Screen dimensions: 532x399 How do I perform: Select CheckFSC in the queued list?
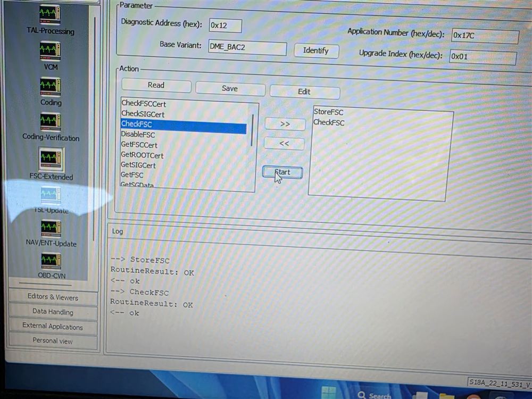point(329,122)
